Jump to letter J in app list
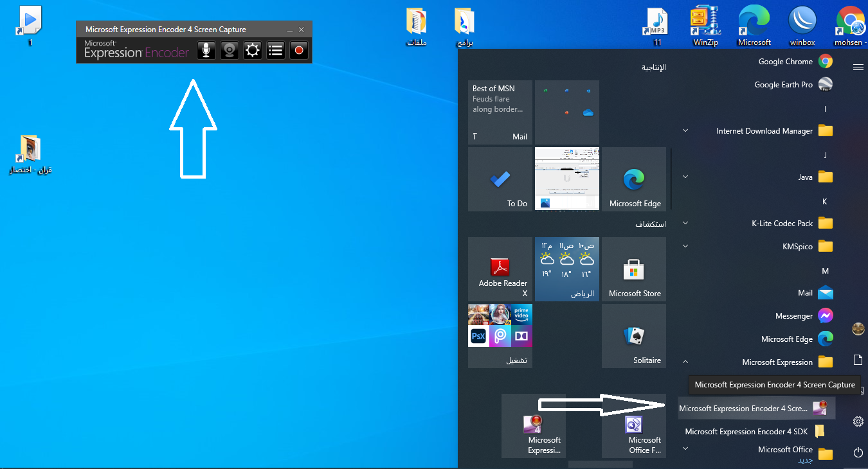The width and height of the screenshot is (868, 469). (825, 155)
